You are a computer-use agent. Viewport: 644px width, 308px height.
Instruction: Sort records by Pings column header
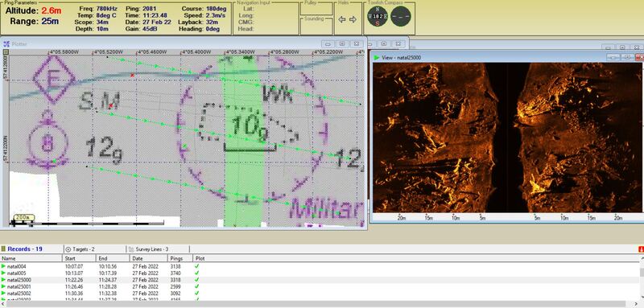(x=180, y=258)
